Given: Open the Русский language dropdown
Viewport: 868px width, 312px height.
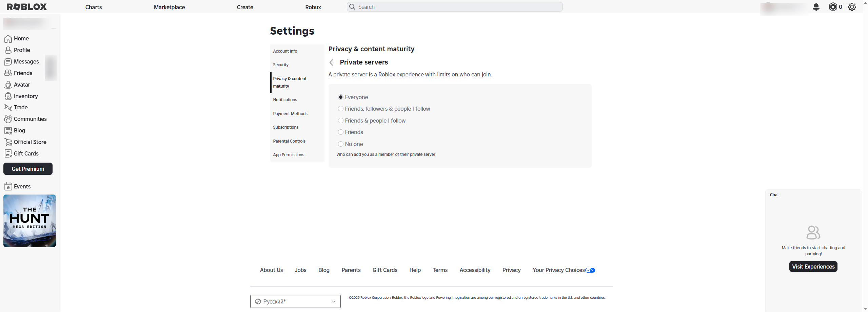Looking at the screenshot, I should tap(295, 301).
